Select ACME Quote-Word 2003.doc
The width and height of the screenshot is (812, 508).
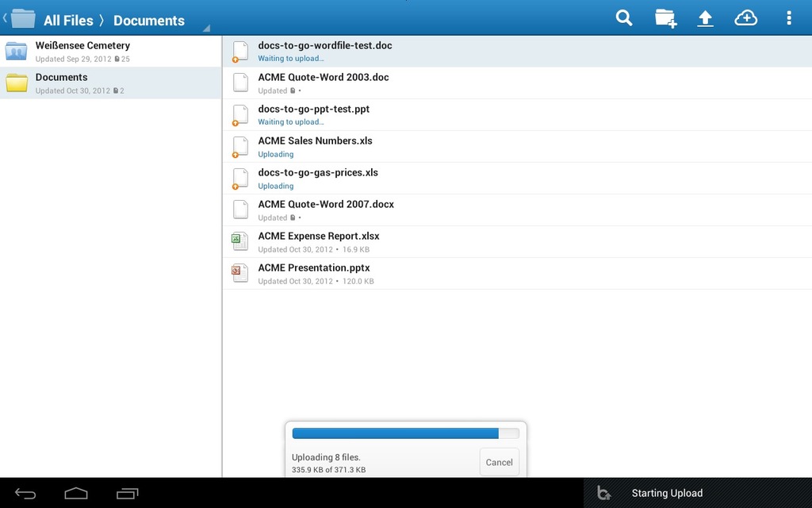[323, 83]
